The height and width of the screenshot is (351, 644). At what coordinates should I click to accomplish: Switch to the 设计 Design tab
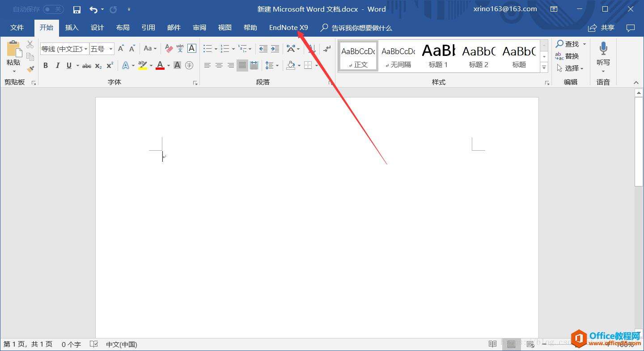point(97,28)
